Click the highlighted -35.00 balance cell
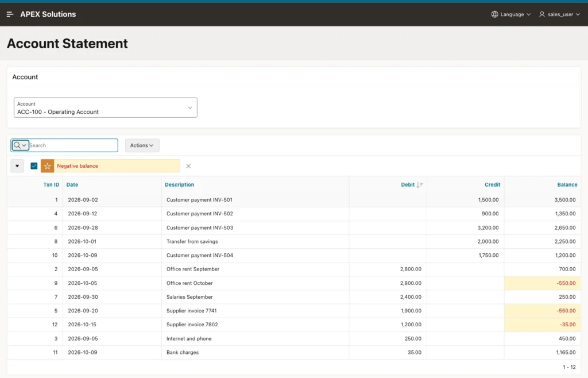 542,325
